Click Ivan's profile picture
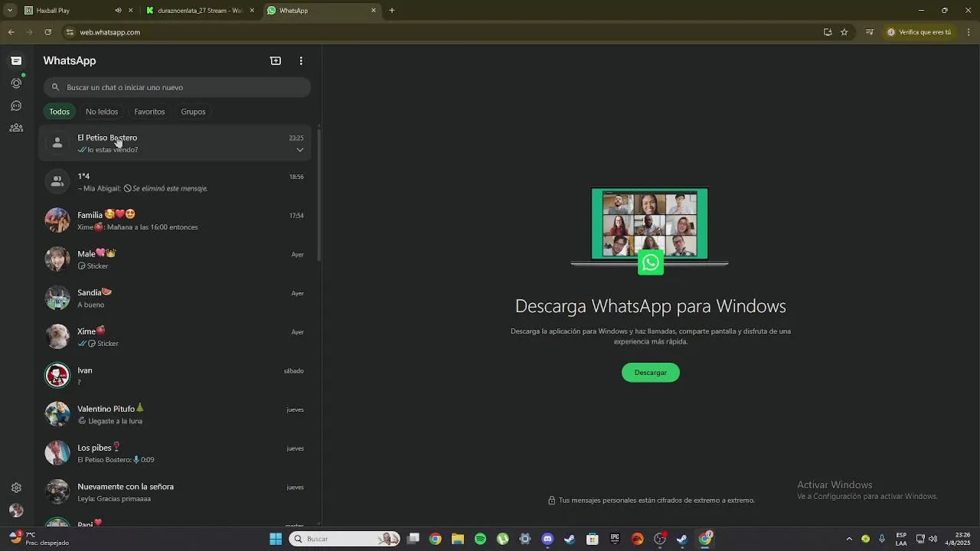 pos(57,376)
